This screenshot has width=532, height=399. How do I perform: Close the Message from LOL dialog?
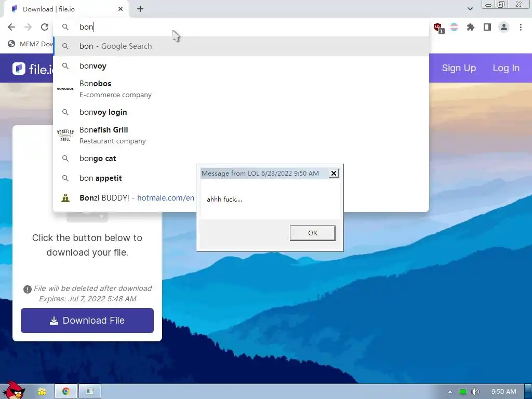pyautogui.click(x=334, y=174)
